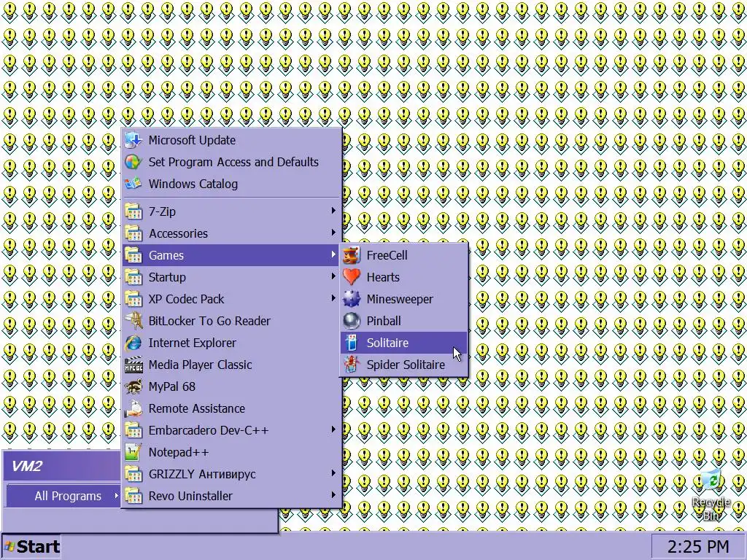The image size is (747, 560).
Task: Click the Notepad++ label
Action: pos(178,452)
